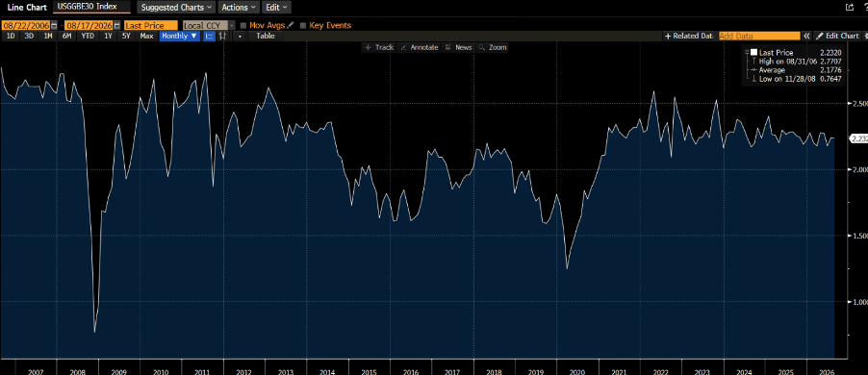868x375 pixels.
Task: Click the settings gear beside Edit Chart
Action: click(865, 36)
